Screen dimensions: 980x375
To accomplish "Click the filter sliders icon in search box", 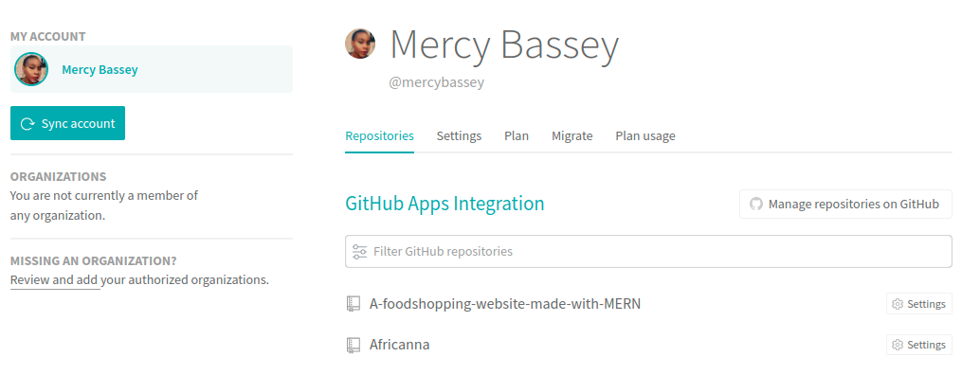I will tap(359, 252).
